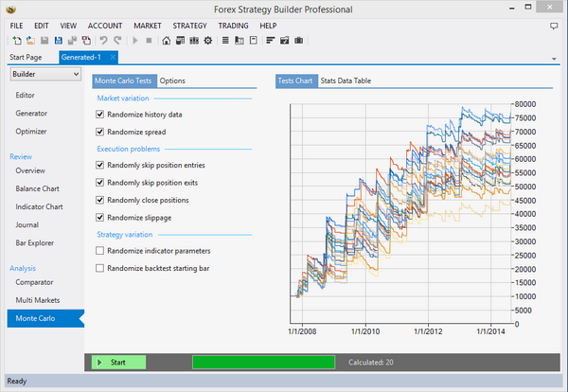Toggle Randomly close positions checkbox
Viewport: 568px width, 392px height.
[99, 200]
